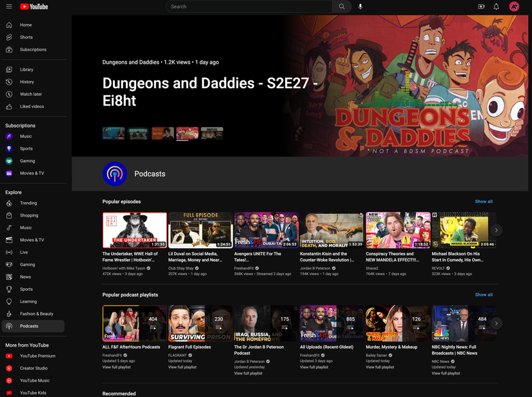Open ALL F&F AfterHours Podcasts playlist thumbnail
532x397 pixels.
[x=135, y=324]
